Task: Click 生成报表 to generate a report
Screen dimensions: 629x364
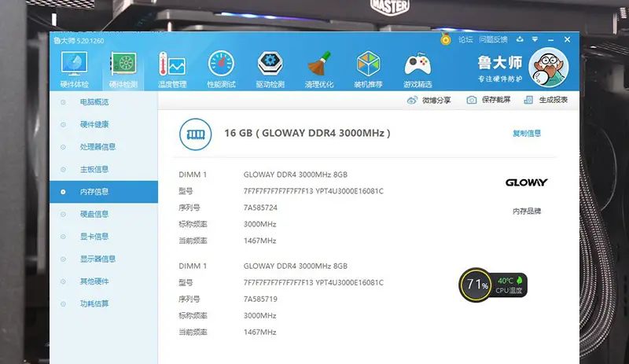Action: click(x=546, y=100)
